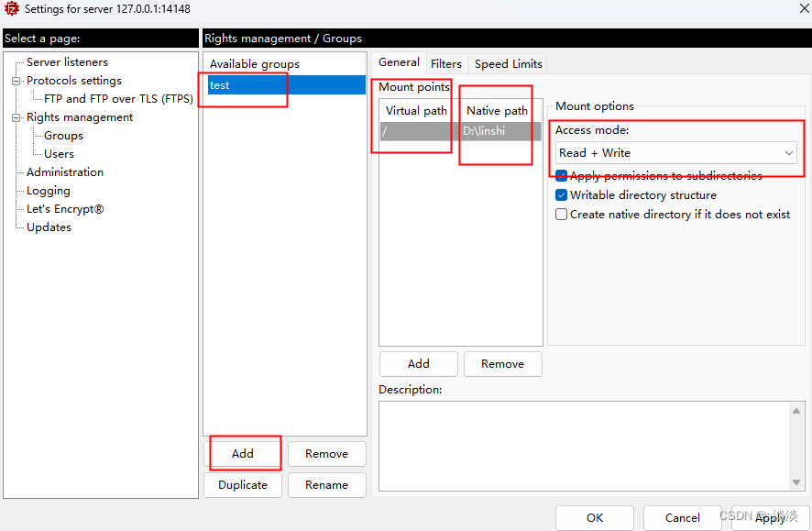The width and height of the screenshot is (812, 531).
Task: Click Remove next to the mount points Add button
Action: click(x=502, y=364)
